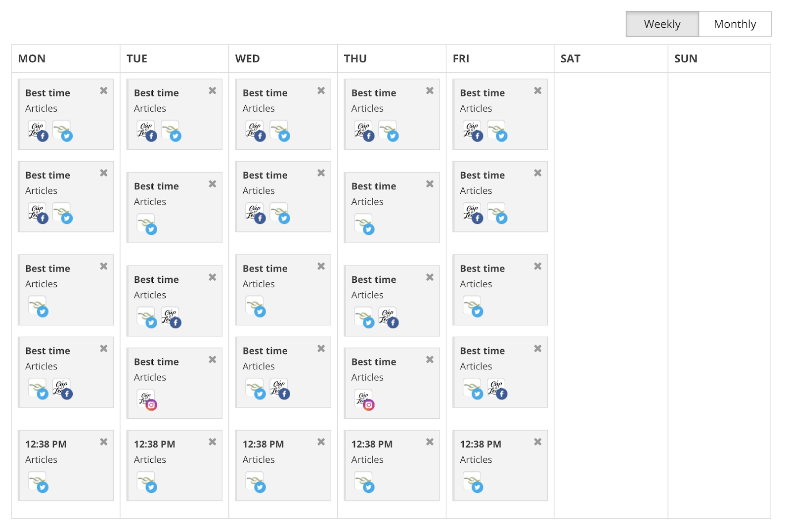
Task: Remove the top Best time slot on Thursday
Action: pos(430,90)
